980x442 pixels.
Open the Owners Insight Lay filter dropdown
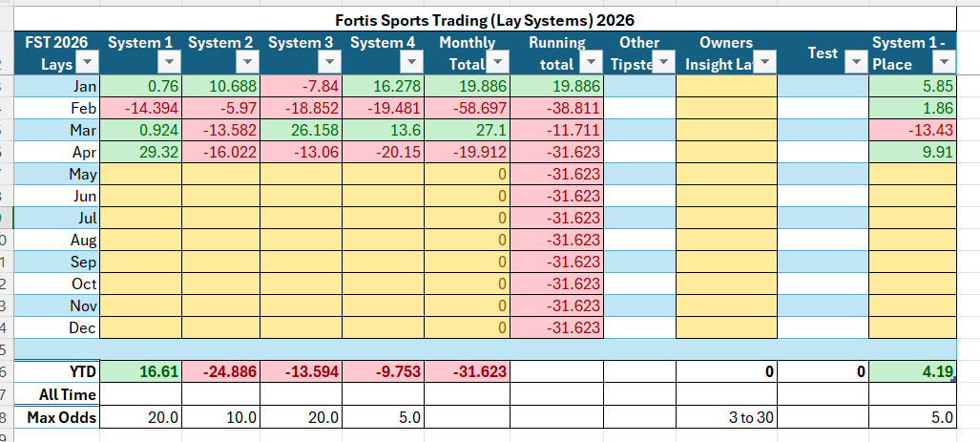point(765,62)
